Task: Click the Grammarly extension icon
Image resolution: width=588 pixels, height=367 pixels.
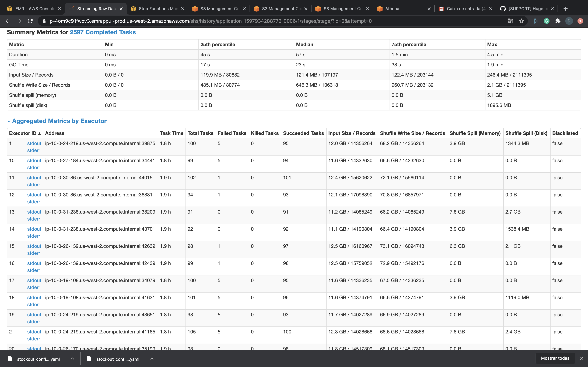Action: [x=547, y=21]
